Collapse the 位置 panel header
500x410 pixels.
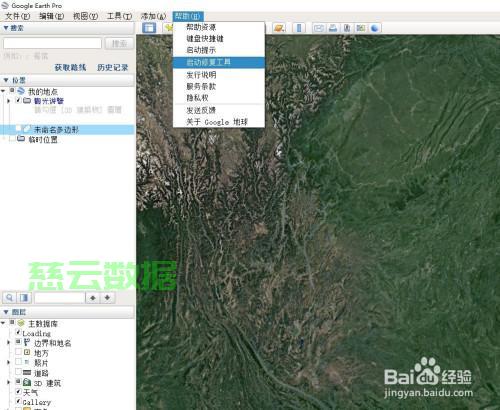pos(67,80)
